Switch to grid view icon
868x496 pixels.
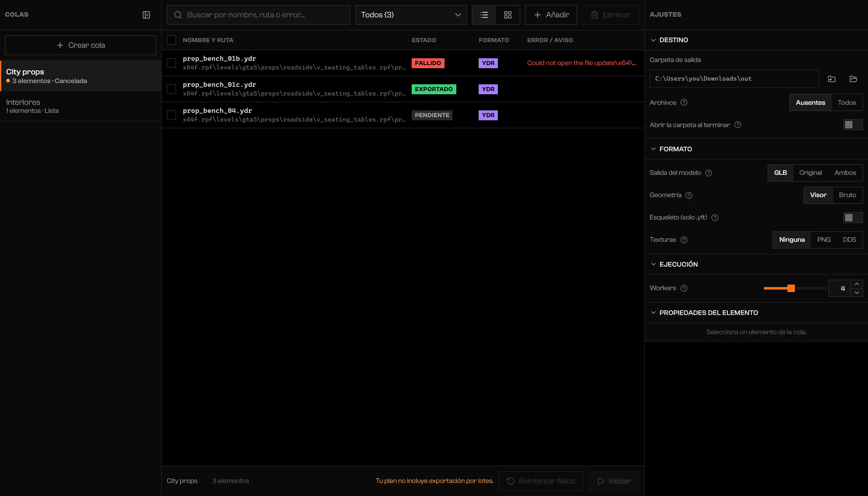pos(507,15)
